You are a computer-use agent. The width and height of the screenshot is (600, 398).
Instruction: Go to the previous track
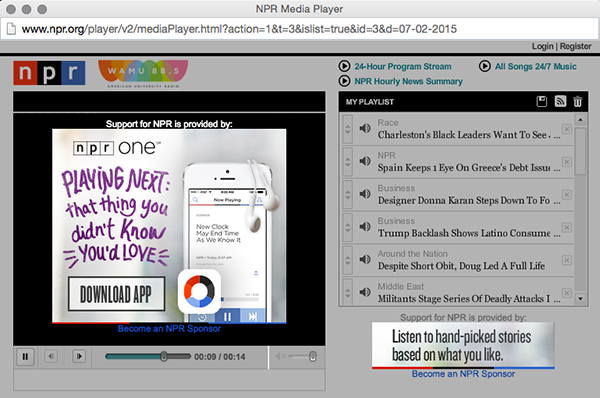pos(51,356)
